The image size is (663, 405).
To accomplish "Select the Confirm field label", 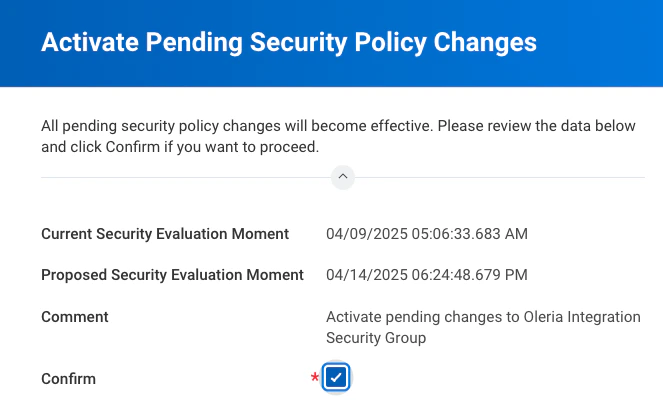I will click(68, 379).
